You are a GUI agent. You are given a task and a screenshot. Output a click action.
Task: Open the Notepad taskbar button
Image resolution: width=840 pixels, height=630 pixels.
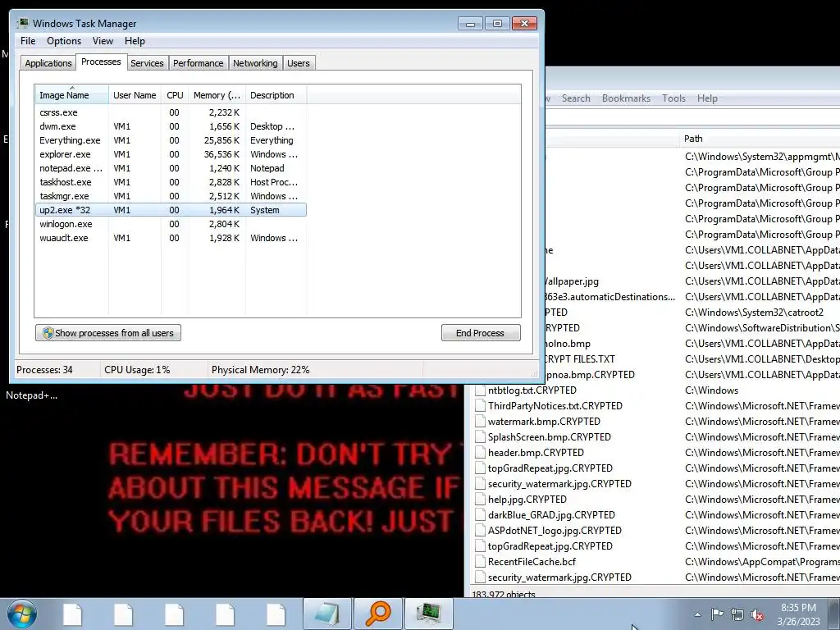326,614
